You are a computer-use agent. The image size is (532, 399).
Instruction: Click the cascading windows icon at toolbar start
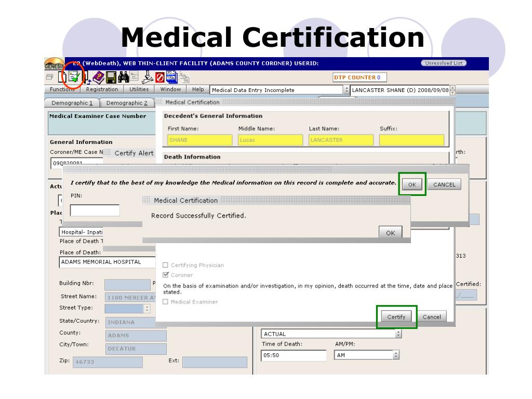pos(49,78)
